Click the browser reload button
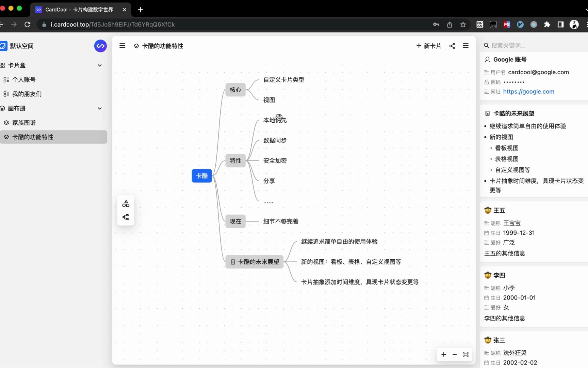The height and width of the screenshot is (368, 588). coord(28,25)
